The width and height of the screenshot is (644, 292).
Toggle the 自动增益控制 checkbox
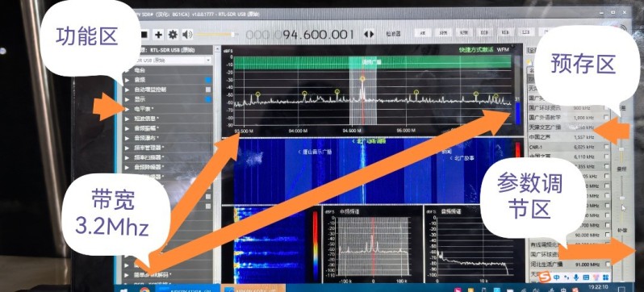(x=208, y=90)
